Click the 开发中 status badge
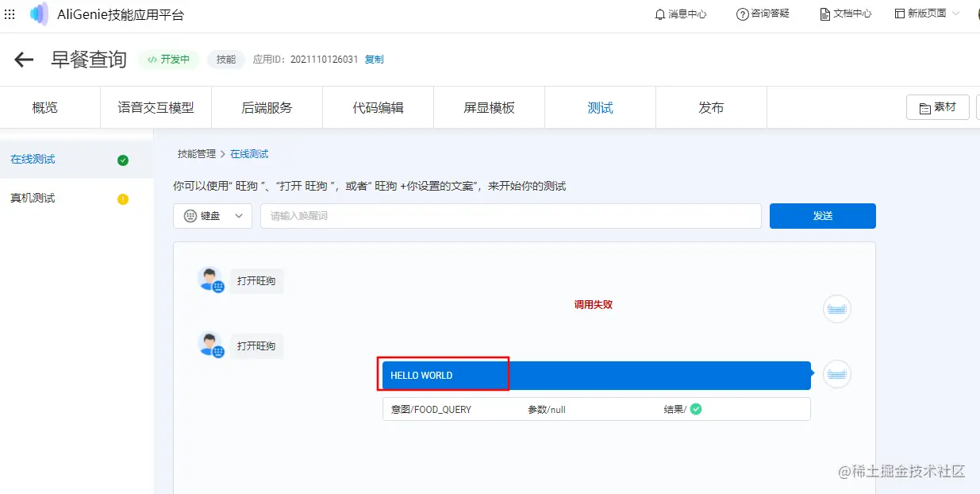This screenshot has width=980, height=494. pyautogui.click(x=169, y=60)
